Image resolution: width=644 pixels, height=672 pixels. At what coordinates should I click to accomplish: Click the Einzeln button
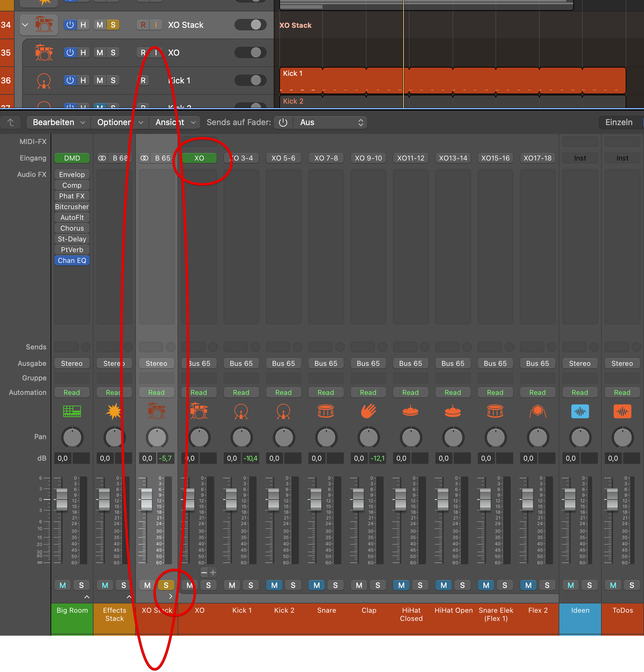click(x=619, y=122)
